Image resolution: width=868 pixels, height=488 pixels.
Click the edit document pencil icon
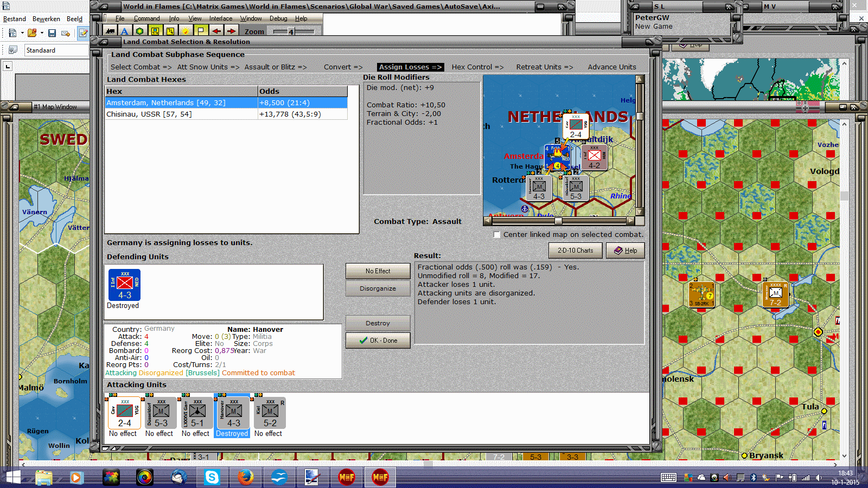point(83,33)
